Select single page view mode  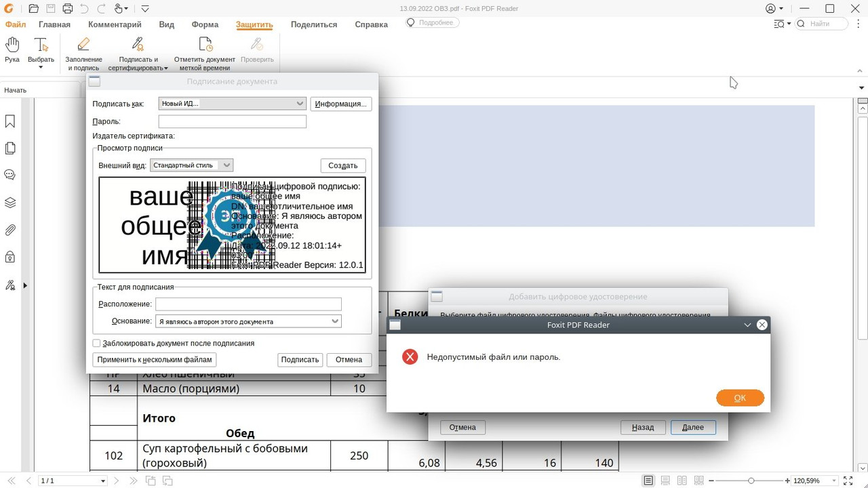coord(648,481)
